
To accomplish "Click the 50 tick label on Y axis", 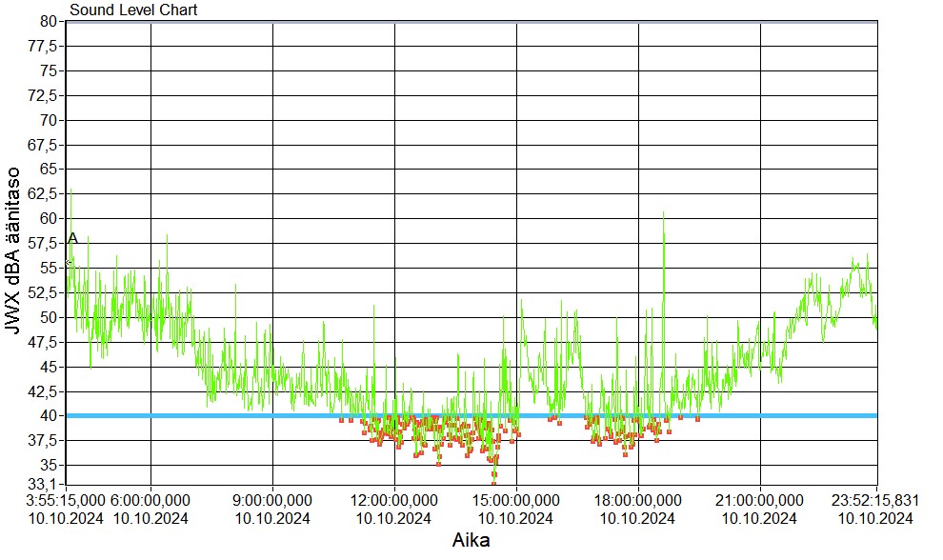I will point(50,317).
